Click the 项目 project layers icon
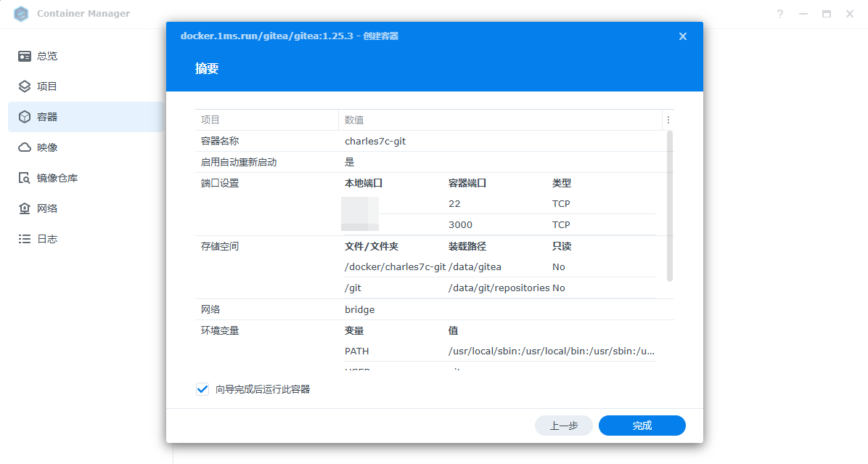 coord(25,86)
